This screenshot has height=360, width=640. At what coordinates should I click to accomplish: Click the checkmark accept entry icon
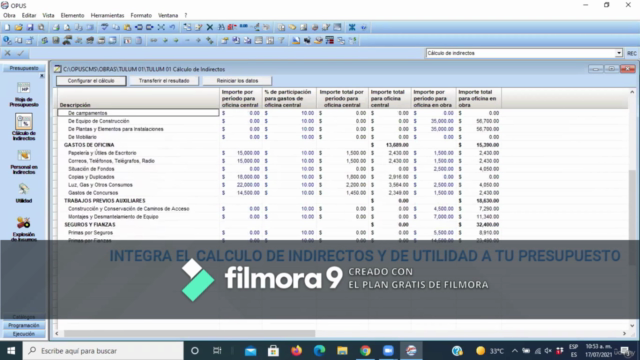click(20, 53)
